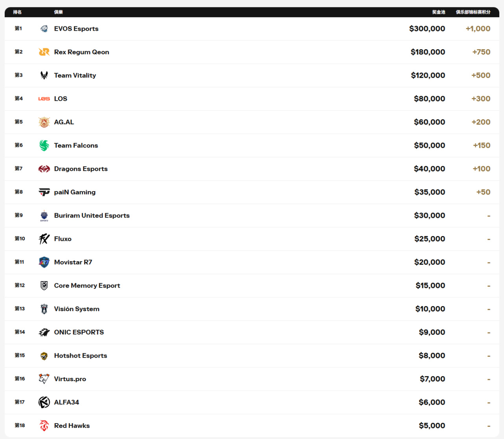Image resolution: width=504 pixels, height=439 pixels.
Task: Click the Dragons Esports logo
Action: pyautogui.click(x=44, y=169)
